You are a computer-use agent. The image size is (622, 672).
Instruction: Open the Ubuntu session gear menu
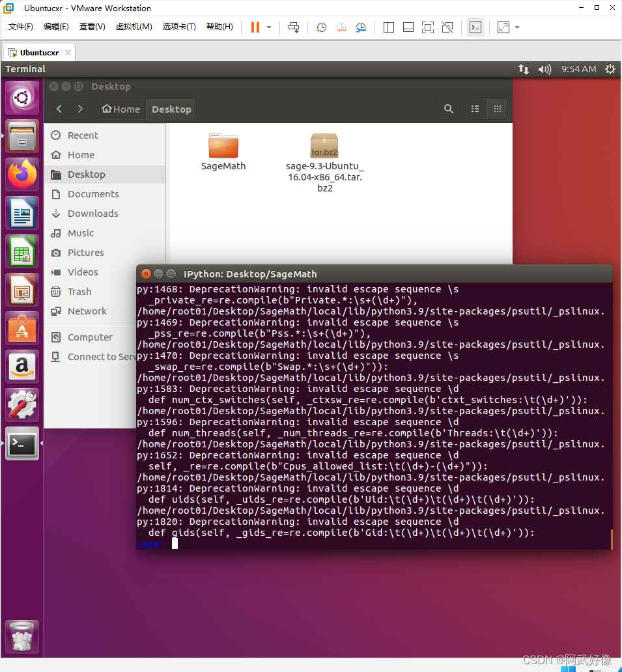(x=610, y=69)
